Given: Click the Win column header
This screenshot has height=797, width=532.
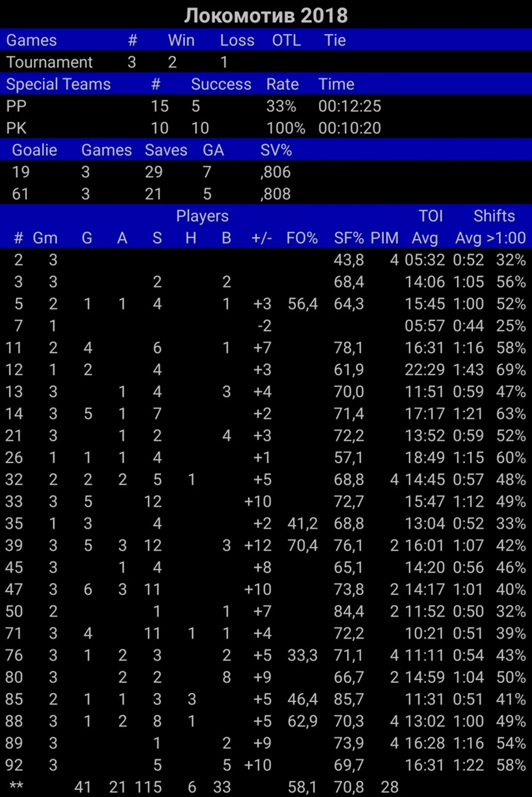Looking at the screenshot, I should click(x=181, y=40).
